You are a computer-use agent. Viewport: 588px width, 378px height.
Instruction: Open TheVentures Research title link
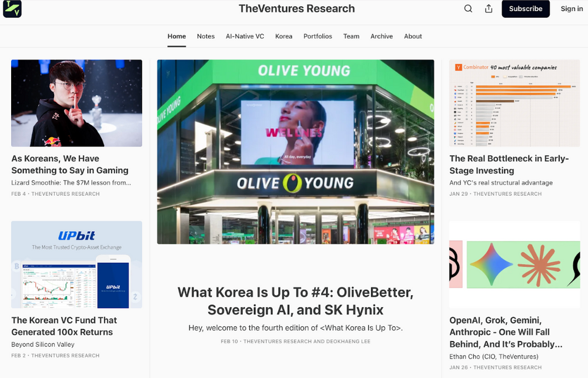[x=296, y=9]
